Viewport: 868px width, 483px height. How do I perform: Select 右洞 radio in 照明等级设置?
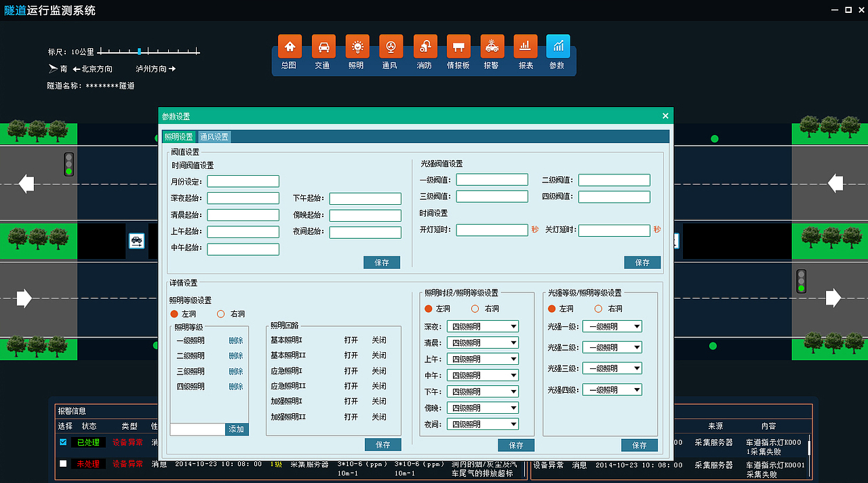(220, 314)
